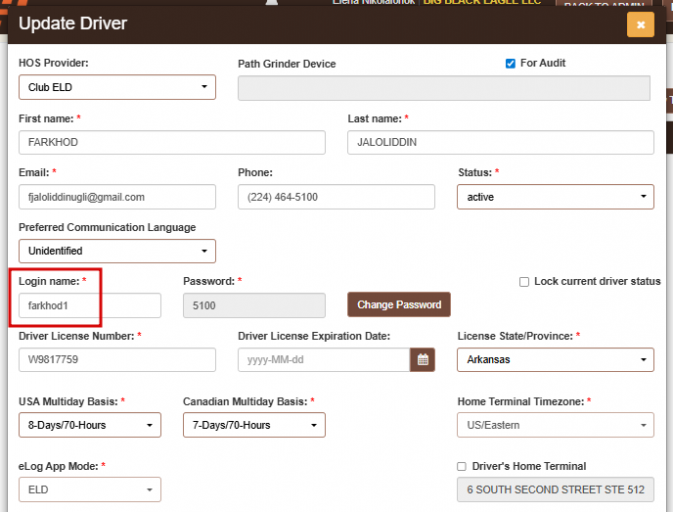The width and height of the screenshot is (673, 512).
Task: Open Home Terminal Timezone dropdown
Action: pos(555,425)
